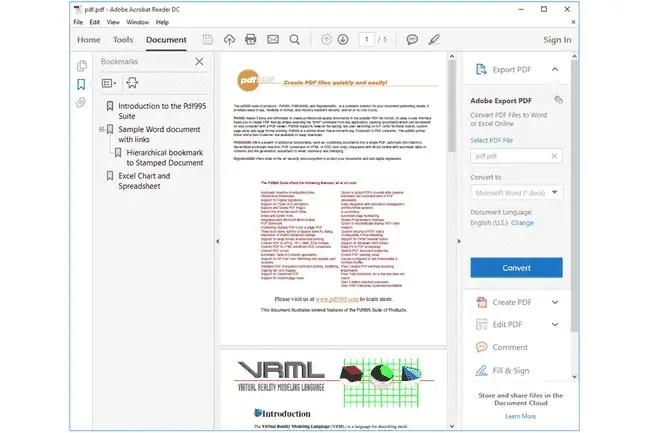The height and width of the screenshot is (433, 650).
Task: Open the attachments paperclip icon
Action: (81, 102)
